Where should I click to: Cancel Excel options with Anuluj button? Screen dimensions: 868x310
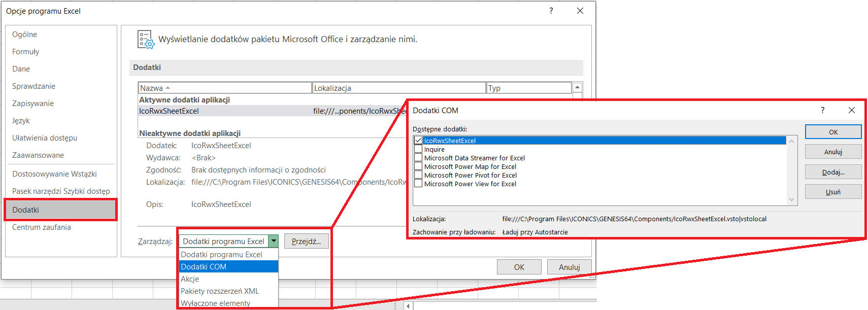point(569,267)
